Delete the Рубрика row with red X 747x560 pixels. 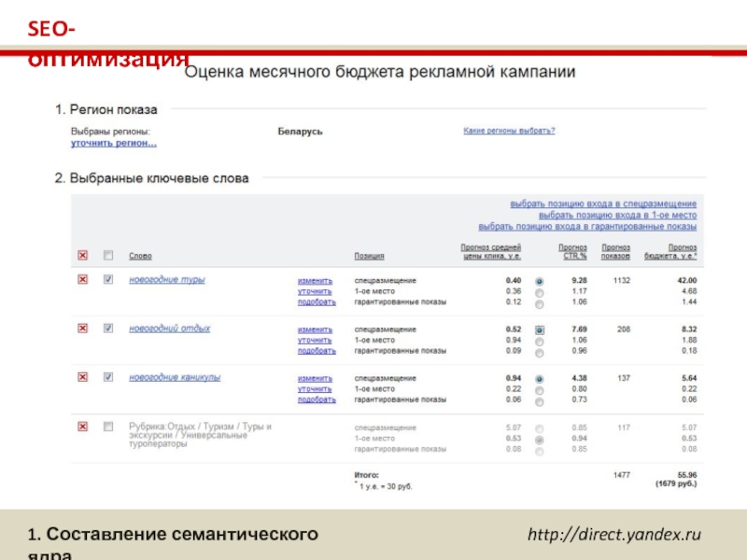coord(82,427)
